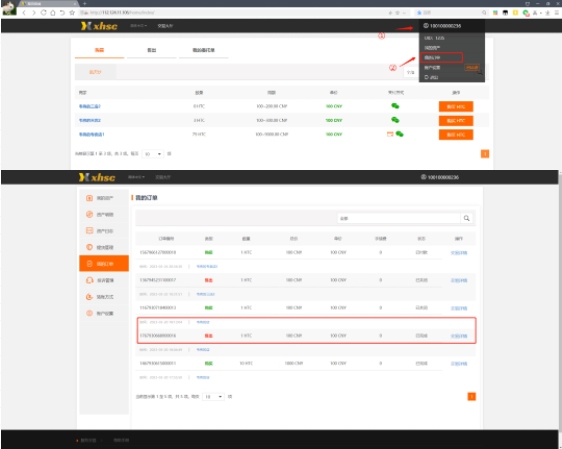The image size is (562, 449).
Task: Click the magnifier search icon in My Orders
Action: (466, 218)
